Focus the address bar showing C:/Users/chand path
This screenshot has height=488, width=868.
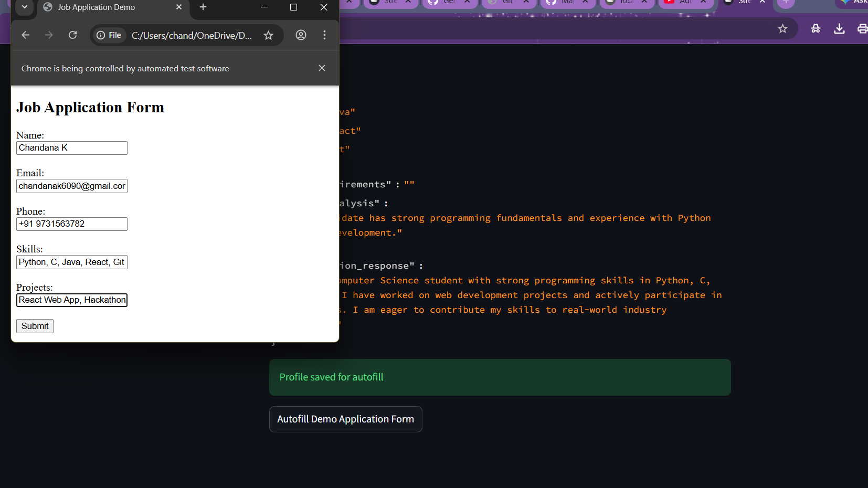pos(192,35)
